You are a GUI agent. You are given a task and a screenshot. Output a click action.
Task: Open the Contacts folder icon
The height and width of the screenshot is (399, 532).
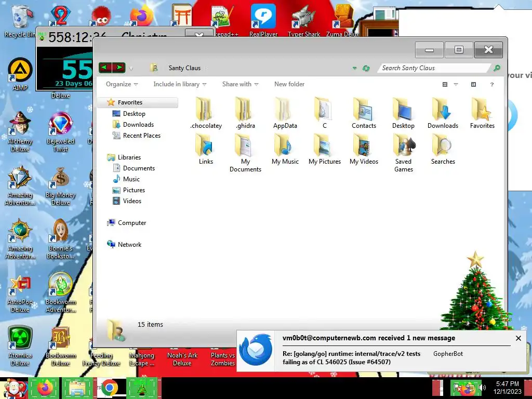364,113
